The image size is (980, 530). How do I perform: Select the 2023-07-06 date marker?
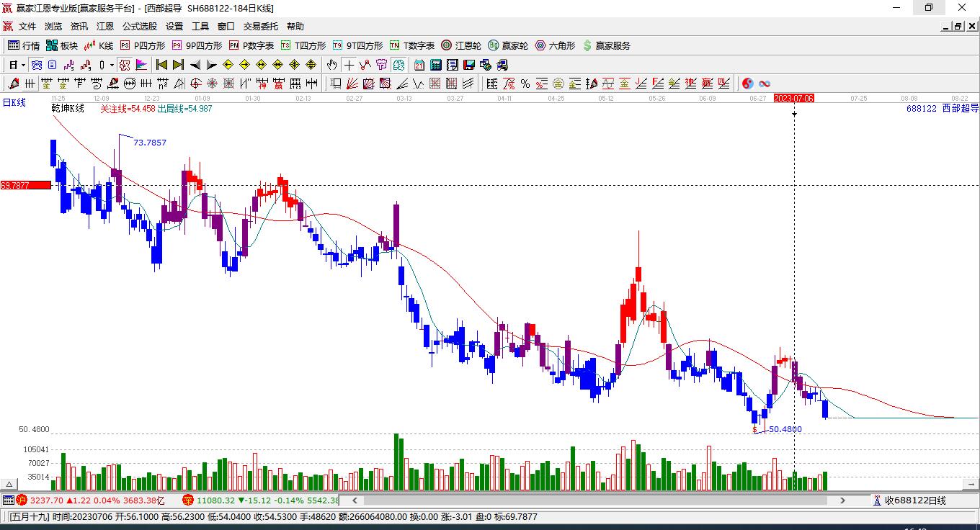coord(794,98)
